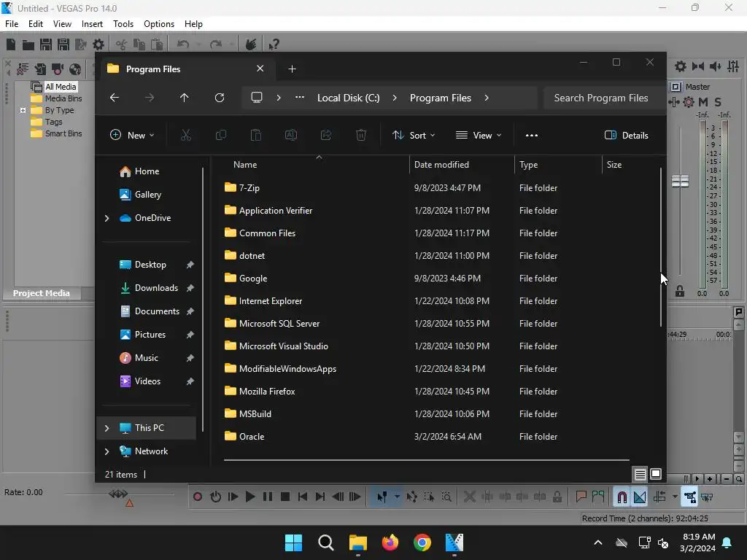Toggle Enable Snapping magnet button

tap(622, 497)
